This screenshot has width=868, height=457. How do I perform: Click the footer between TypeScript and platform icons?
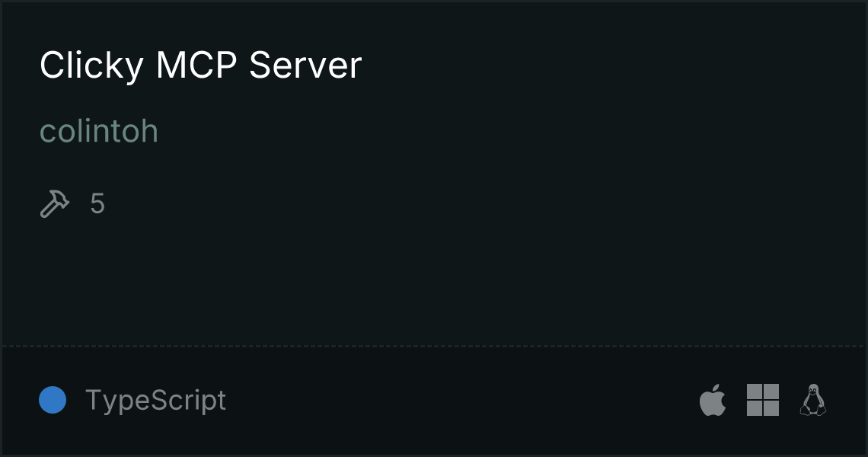point(462,400)
